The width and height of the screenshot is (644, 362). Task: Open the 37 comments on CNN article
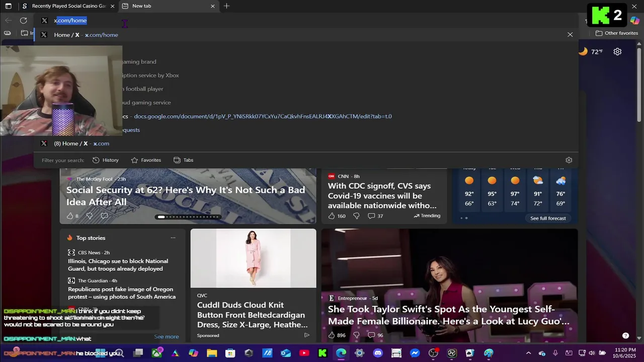pos(375,216)
